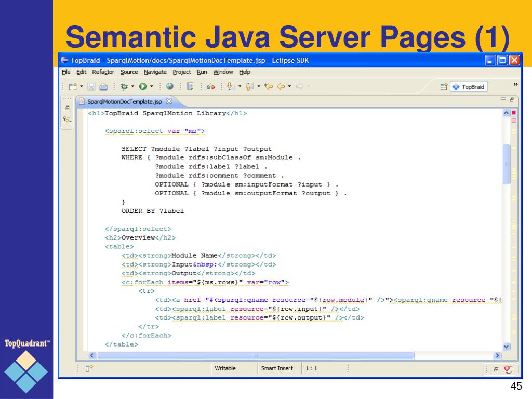Open the Help menu
This screenshot has height=399, width=532.
[244, 72]
